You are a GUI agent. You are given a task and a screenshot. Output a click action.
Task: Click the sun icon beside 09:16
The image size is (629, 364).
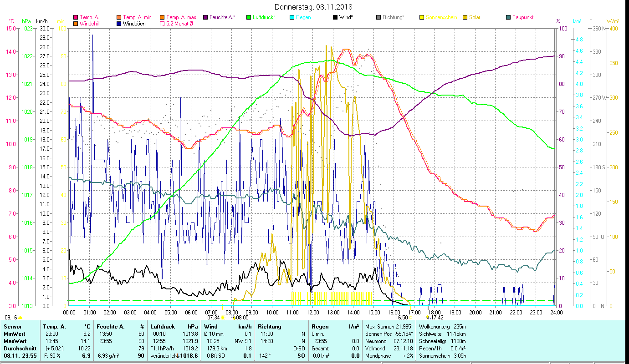[x=20, y=318]
